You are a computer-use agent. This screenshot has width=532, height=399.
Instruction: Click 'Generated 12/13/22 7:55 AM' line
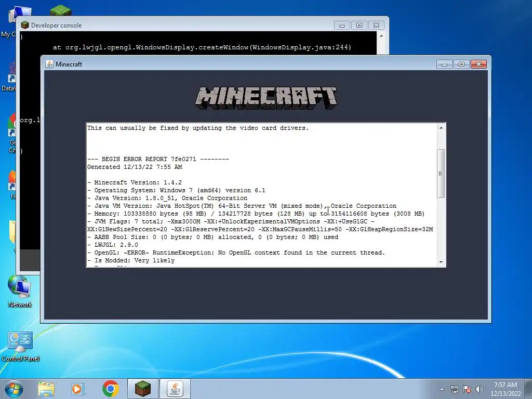(135, 167)
